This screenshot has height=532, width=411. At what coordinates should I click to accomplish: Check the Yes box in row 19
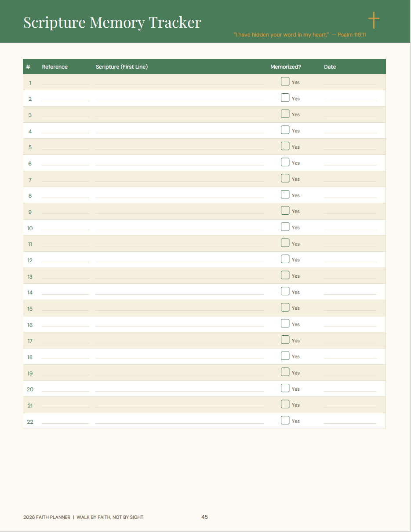coord(285,372)
